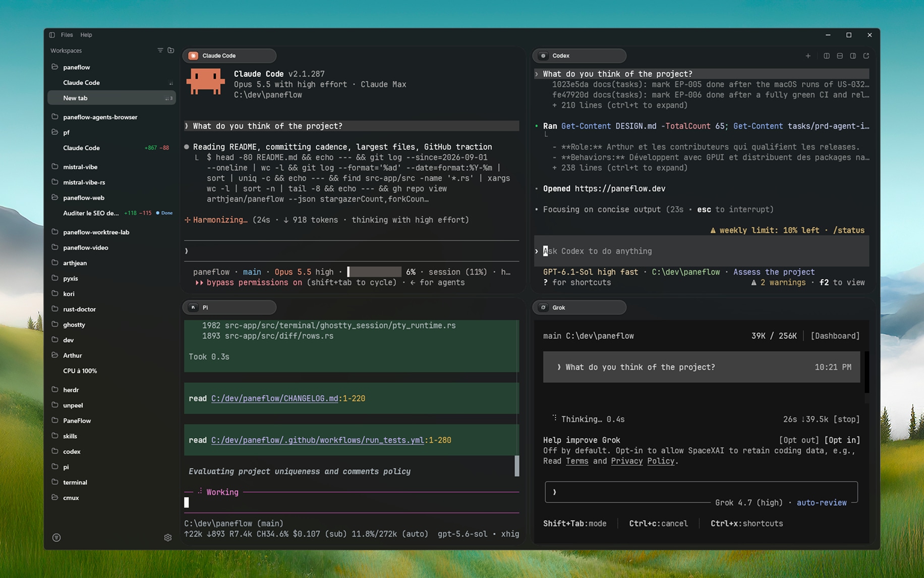Screen dimensions: 924x578
Task: Click the split horizontal icon in Codex pane
Action: pos(840,56)
